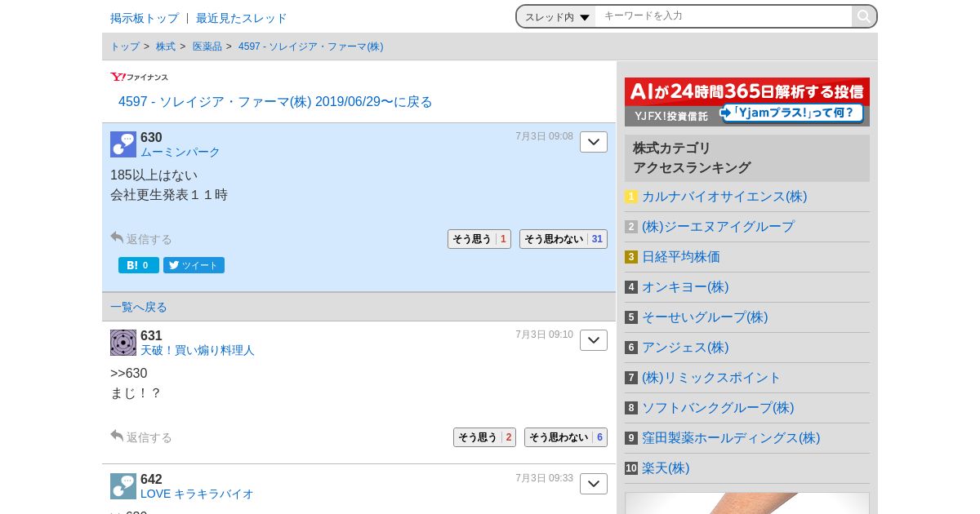Click 医薬品 breadcrumb link
Viewport: 980px width, 514px height.
coord(207,47)
